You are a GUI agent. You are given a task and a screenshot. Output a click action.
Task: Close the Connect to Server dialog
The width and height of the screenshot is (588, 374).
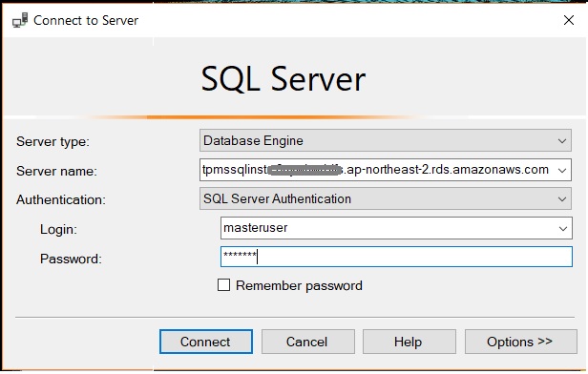click(x=569, y=20)
